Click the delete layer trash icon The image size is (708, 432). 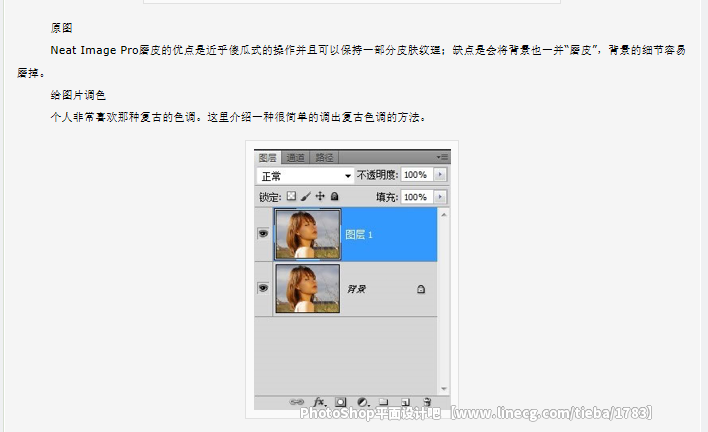tap(427, 402)
